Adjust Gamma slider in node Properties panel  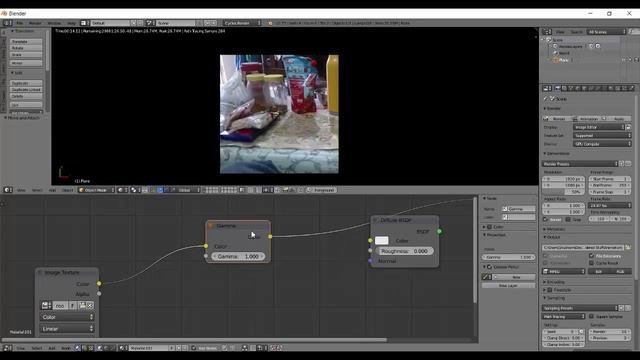(509, 257)
